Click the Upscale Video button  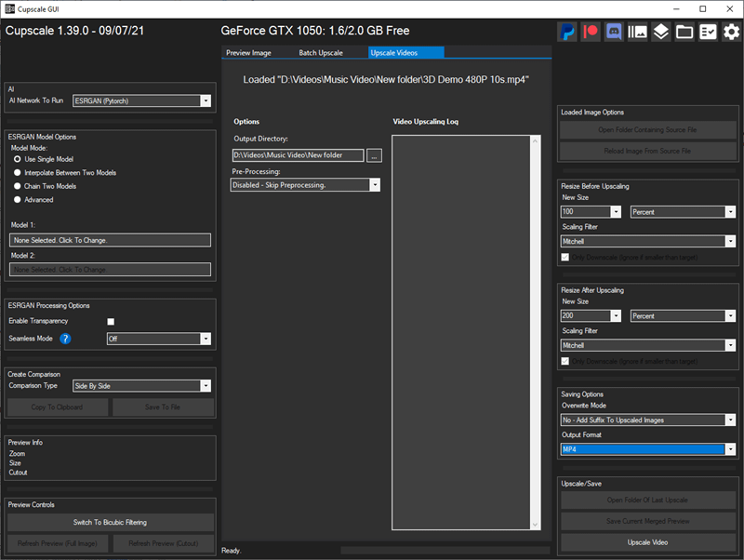(647, 542)
